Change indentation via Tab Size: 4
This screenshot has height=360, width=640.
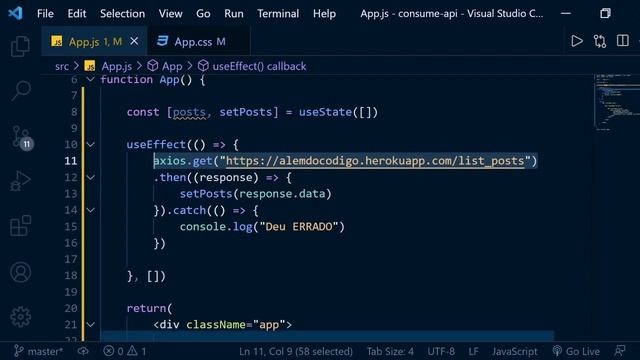pos(390,351)
